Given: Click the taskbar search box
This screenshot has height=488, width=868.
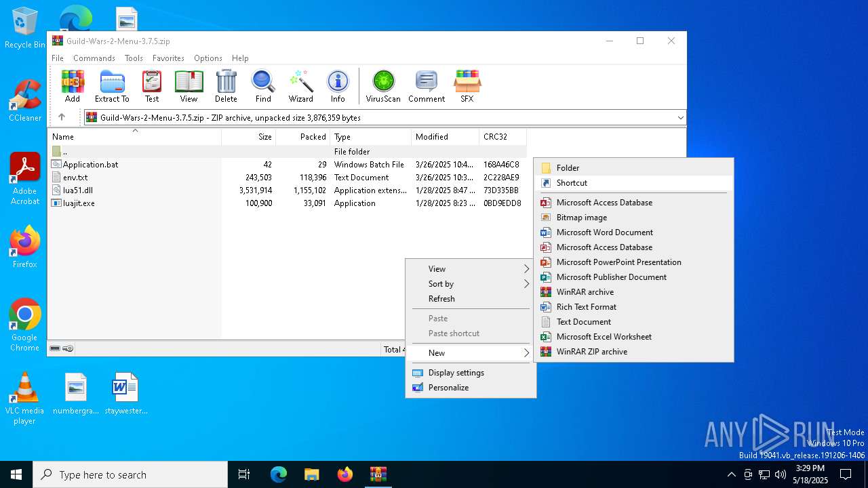Looking at the screenshot, I should [x=130, y=474].
